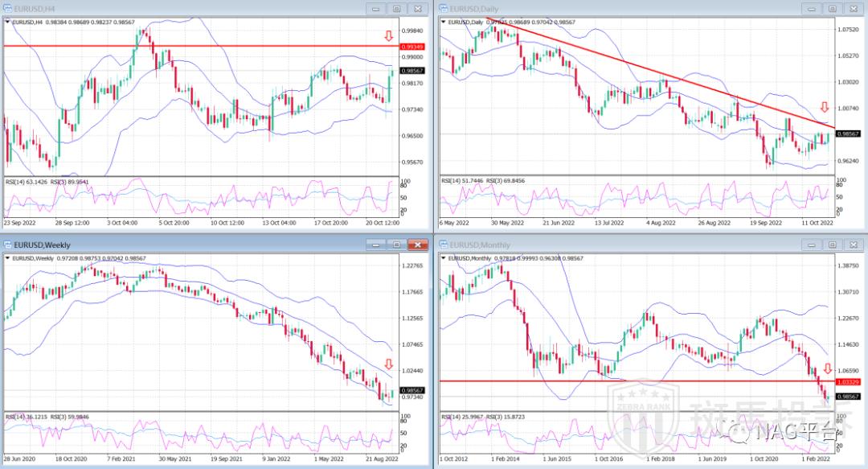868x469 pixels.
Task: Click the EURUSD,Daily window title icon
Action: (442, 8)
